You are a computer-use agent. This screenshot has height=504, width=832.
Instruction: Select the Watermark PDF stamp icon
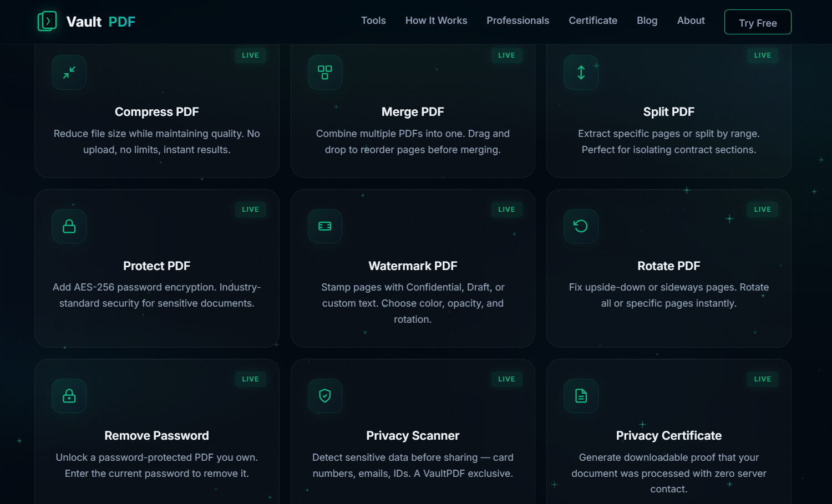click(x=325, y=226)
